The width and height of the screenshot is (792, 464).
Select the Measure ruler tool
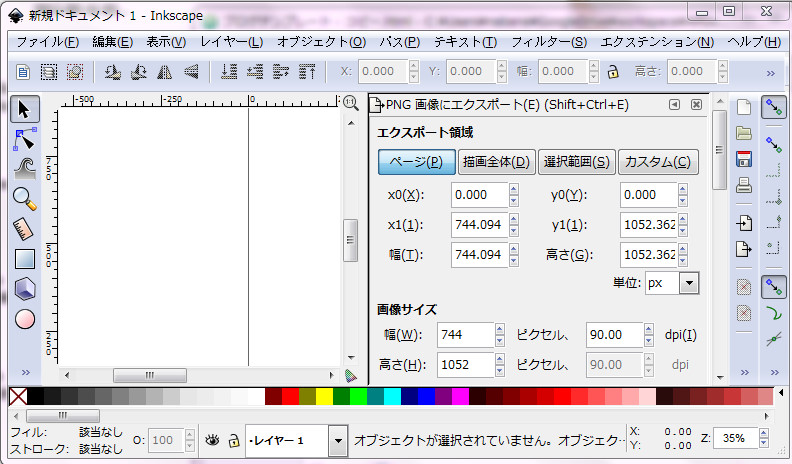[x=24, y=229]
